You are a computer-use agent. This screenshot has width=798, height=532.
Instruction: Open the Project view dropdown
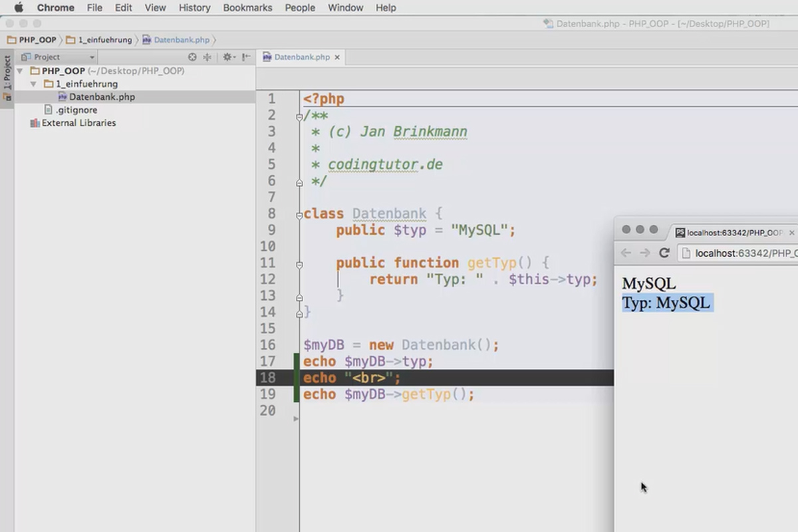click(x=59, y=57)
